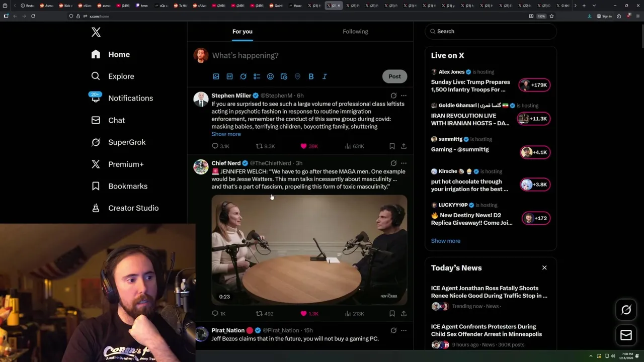
Task: Open SuperGrok from sidebar
Action: click(x=119, y=142)
